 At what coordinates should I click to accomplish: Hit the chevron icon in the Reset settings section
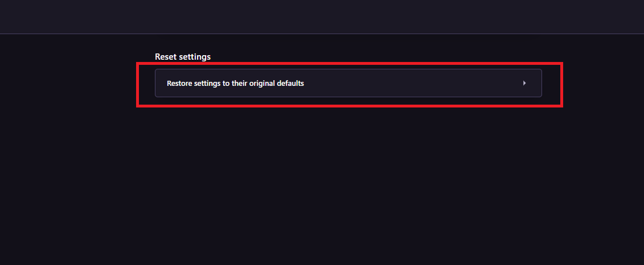coord(524,83)
